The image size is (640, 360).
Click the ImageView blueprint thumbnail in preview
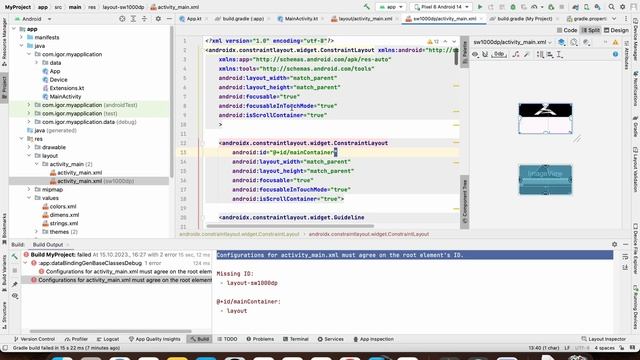545,180
